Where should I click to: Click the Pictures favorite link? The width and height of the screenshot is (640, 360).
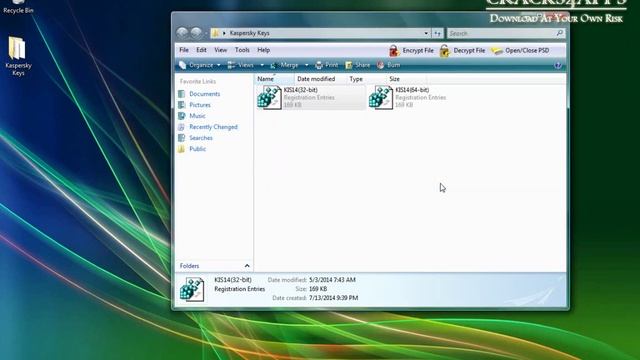(x=200, y=105)
